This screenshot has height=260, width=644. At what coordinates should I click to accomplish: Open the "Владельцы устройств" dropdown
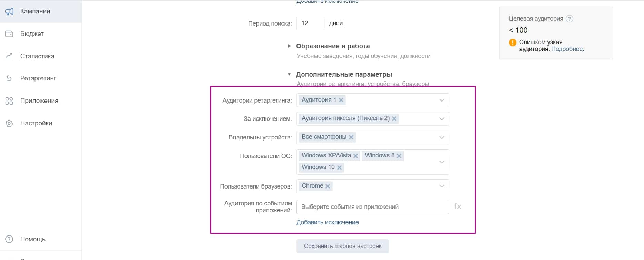pos(442,137)
